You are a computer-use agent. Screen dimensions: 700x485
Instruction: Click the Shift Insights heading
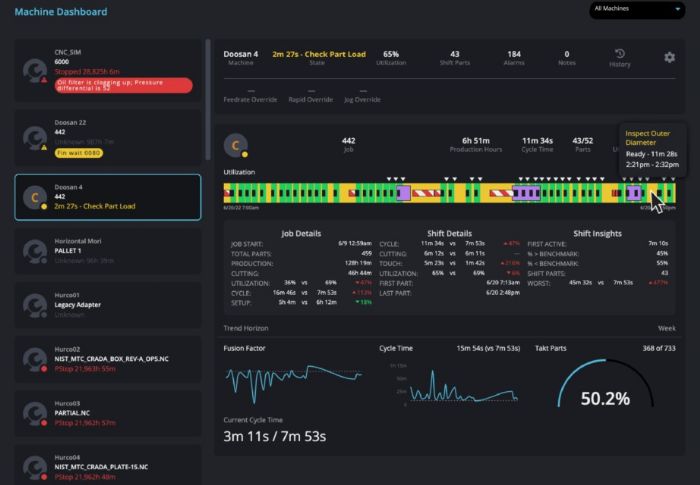(x=597, y=234)
